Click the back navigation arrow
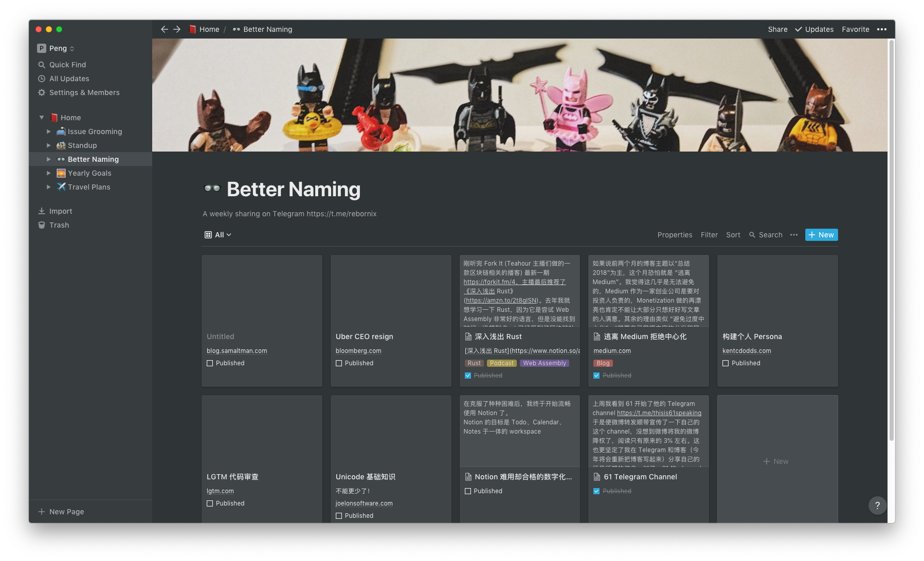 coord(165,29)
